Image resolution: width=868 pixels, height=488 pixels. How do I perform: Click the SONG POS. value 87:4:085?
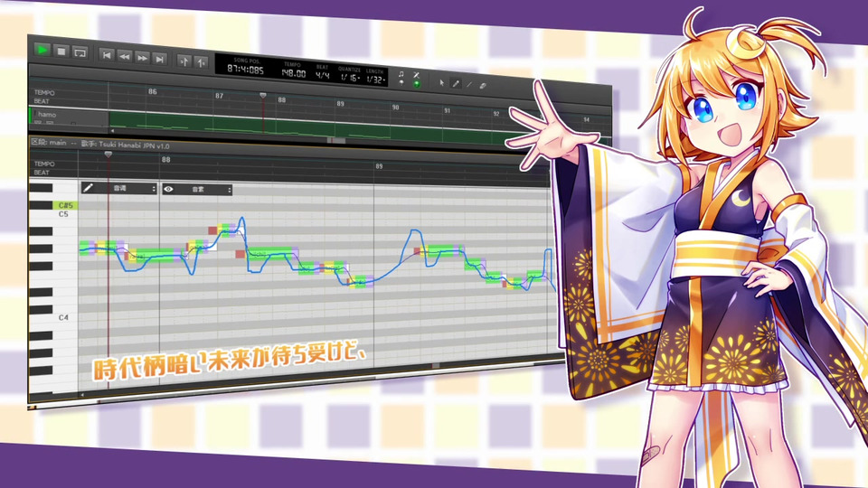pos(245,70)
